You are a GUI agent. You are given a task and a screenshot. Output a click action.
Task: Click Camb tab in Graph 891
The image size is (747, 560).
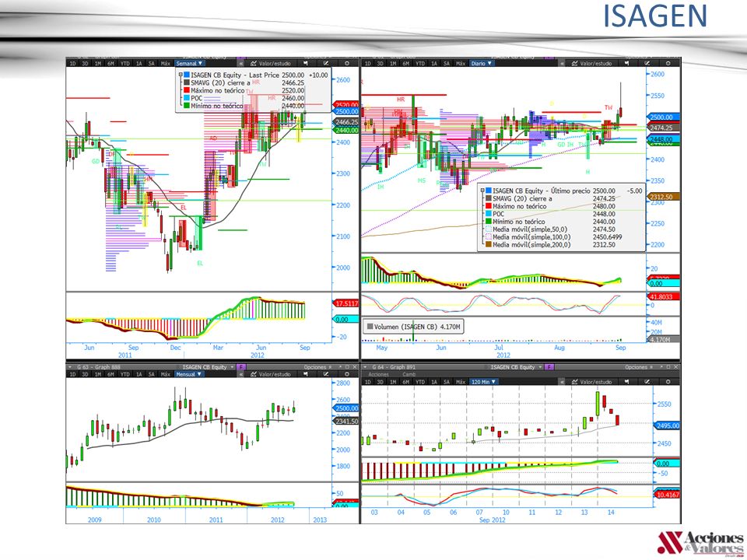pyautogui.click(x=409, y=374)
